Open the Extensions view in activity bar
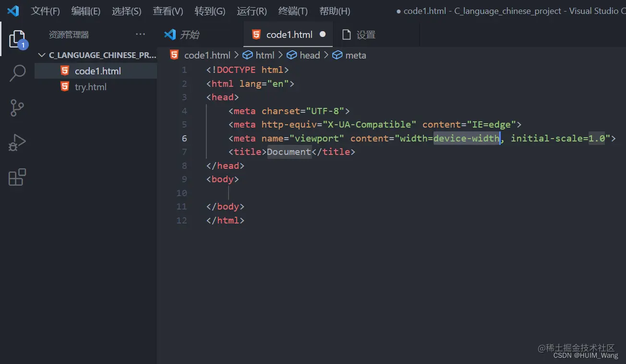 (x=17, y=177)
